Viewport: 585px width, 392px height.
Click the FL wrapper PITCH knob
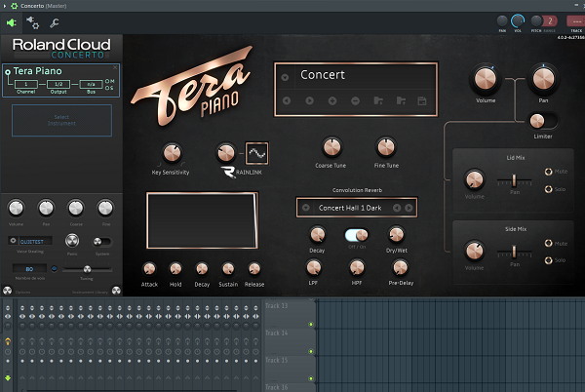pos(536,20)
